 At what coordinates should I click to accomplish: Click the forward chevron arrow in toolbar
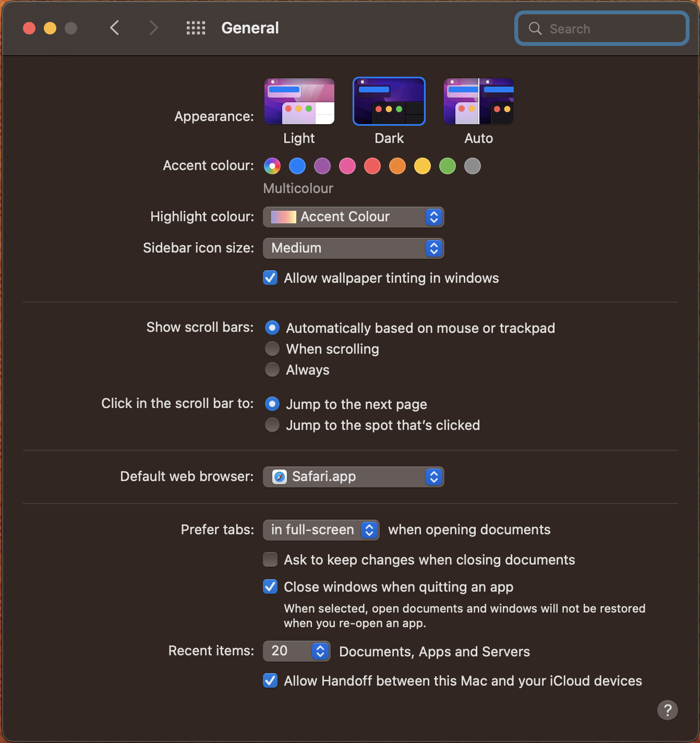(x=153, y=28)
